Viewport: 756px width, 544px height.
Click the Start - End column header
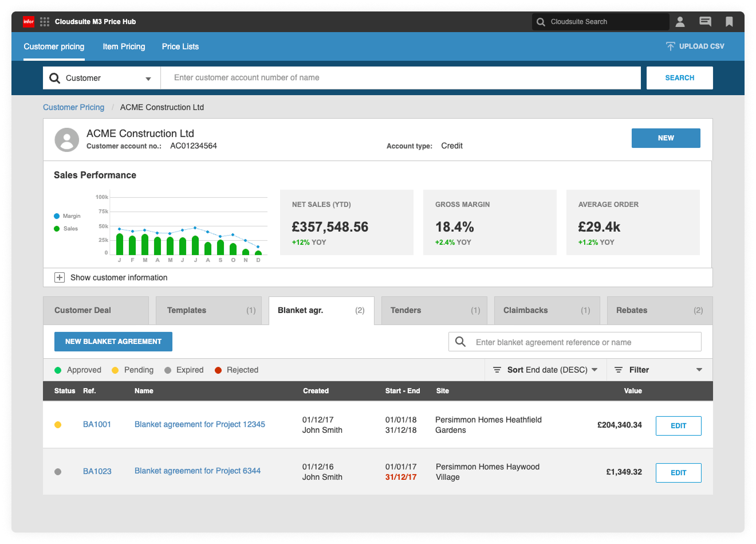tap(403, 391)
